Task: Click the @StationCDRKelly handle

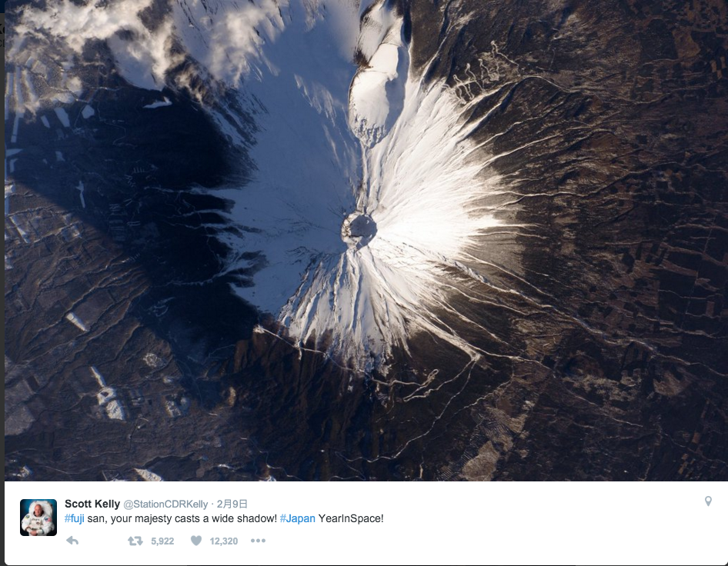Action: tap(165, 504)
